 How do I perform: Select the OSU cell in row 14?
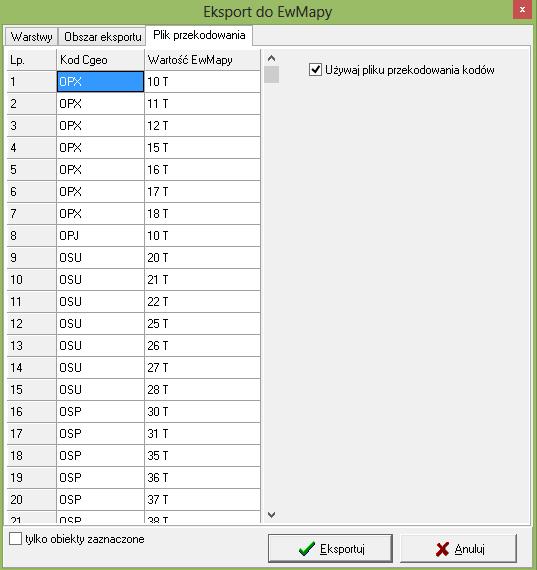tap(100, 368)
